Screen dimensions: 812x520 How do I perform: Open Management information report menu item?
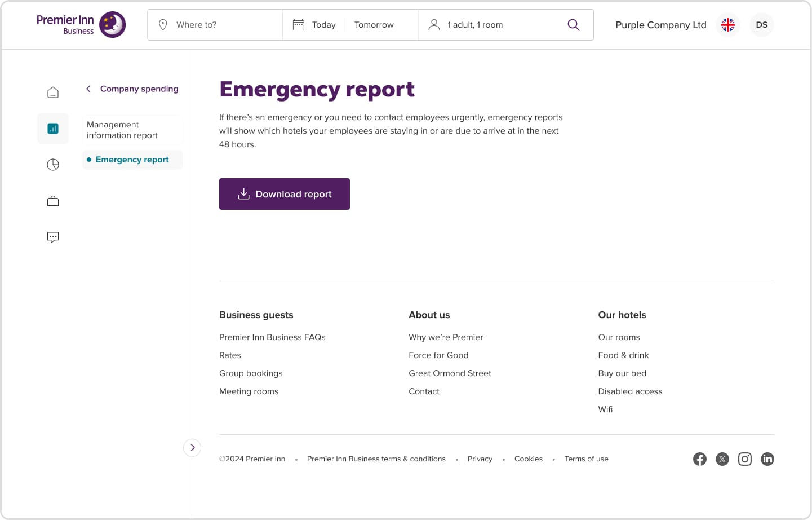coord(132,130)
